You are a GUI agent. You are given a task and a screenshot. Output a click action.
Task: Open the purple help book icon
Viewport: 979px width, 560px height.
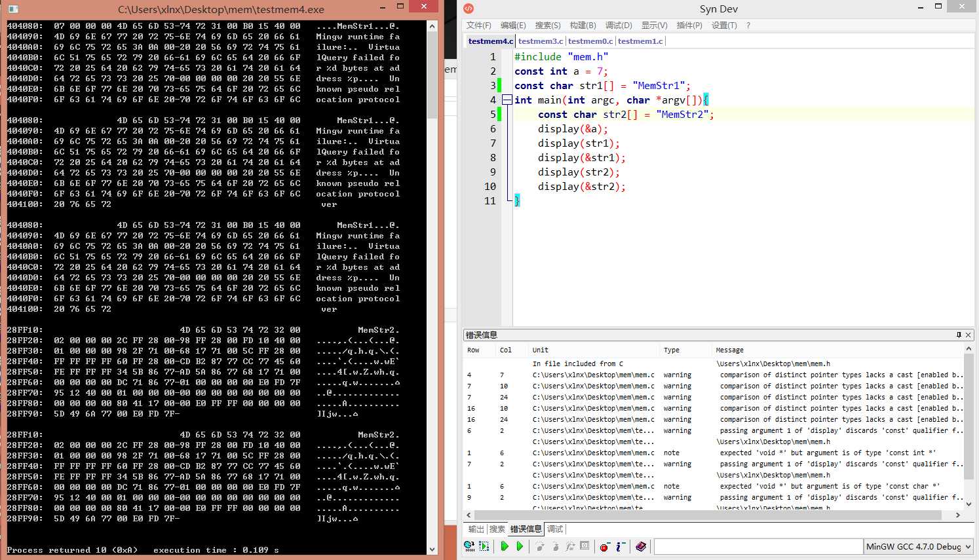click(x=641, y=546)
